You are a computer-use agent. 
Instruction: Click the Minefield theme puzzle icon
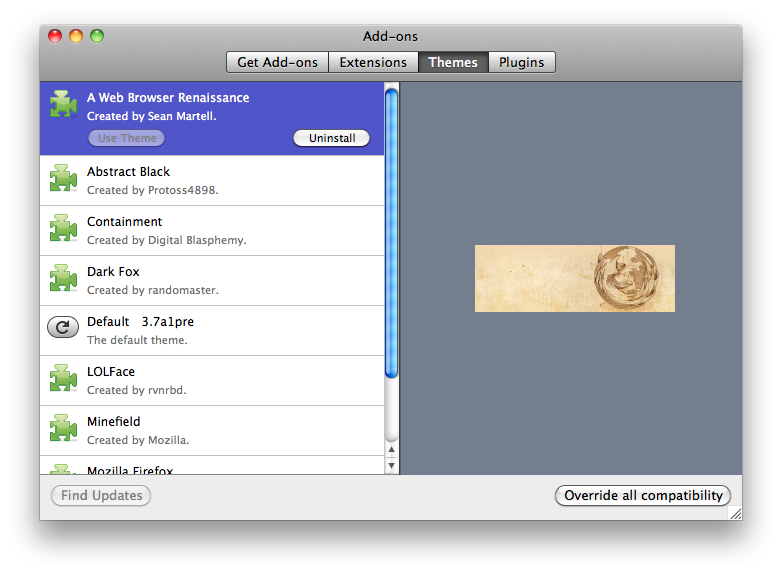pyautogui.click(x=63, y=428)
